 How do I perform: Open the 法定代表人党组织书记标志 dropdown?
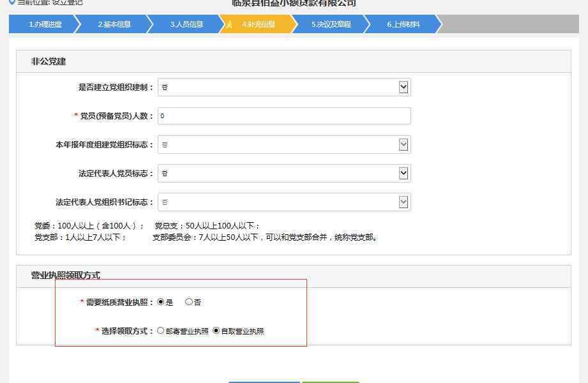tap(403, 202)
